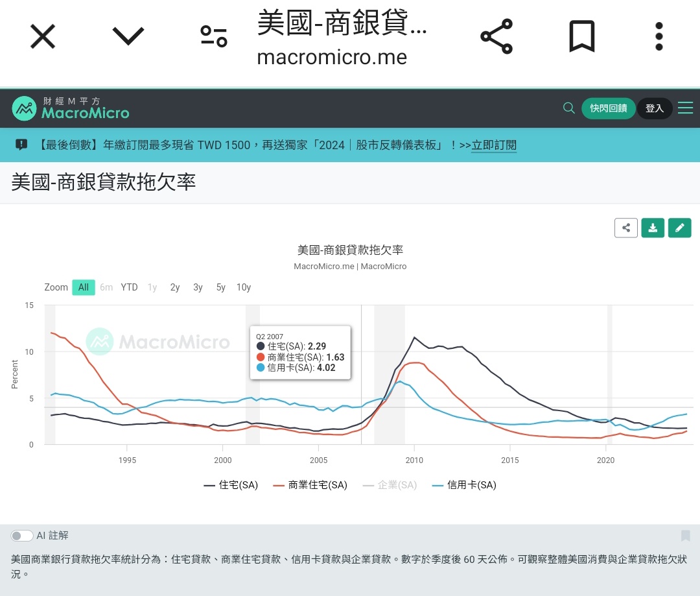The height and width of the screenshot is (596, 700).
Task: Open the hamburger menu in header
Action: point(685,108)
